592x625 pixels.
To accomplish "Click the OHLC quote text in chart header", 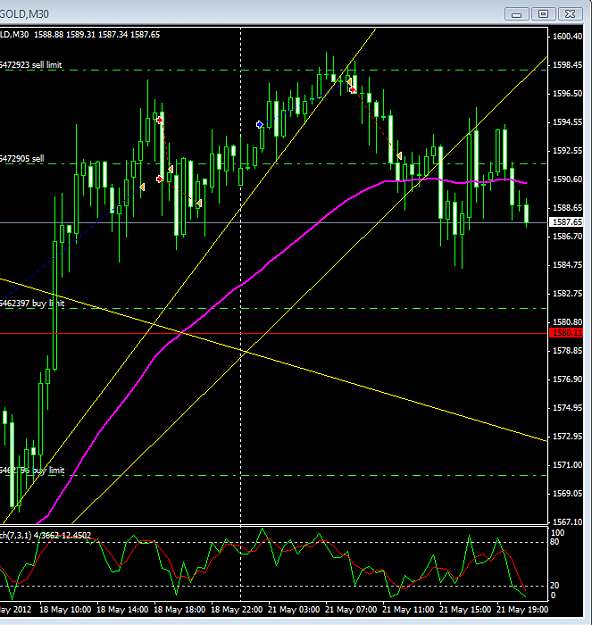I will (x=97, y=35).
